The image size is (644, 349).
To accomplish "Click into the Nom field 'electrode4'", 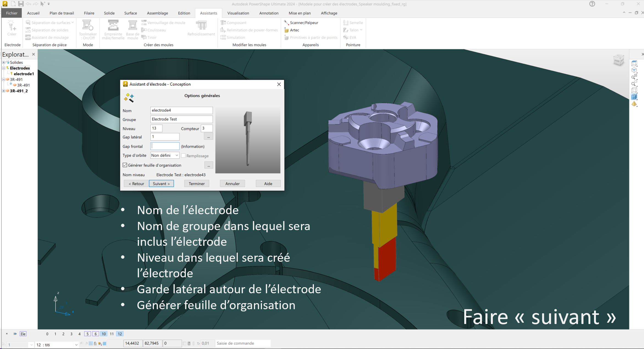I will (181, 110).
